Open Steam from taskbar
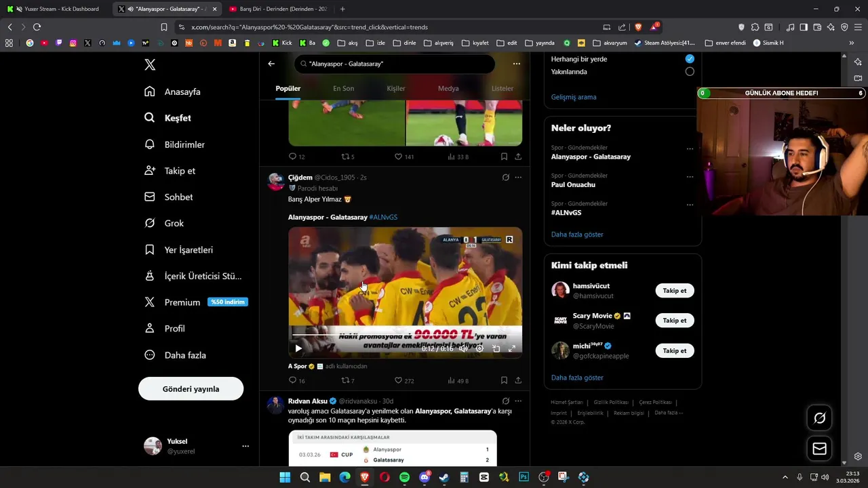 click(444, 477)
